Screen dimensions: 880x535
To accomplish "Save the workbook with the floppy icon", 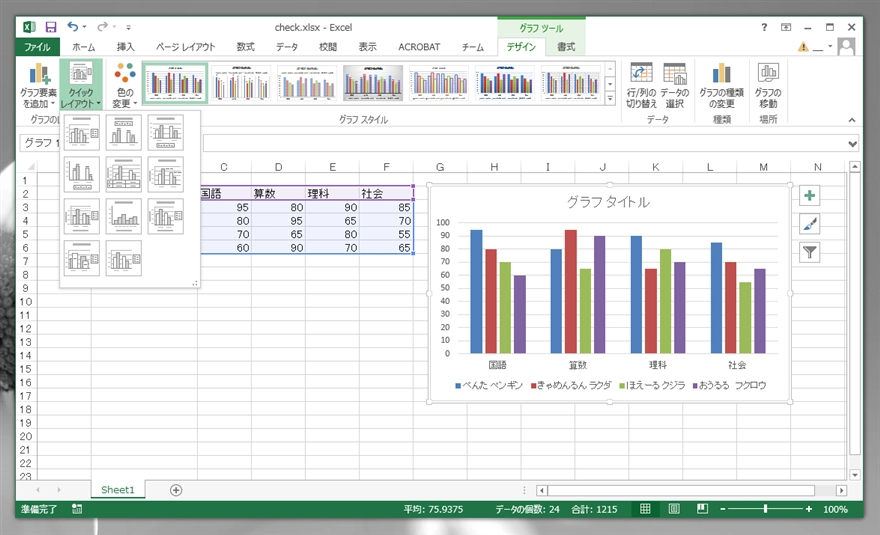I will point(51,27).
